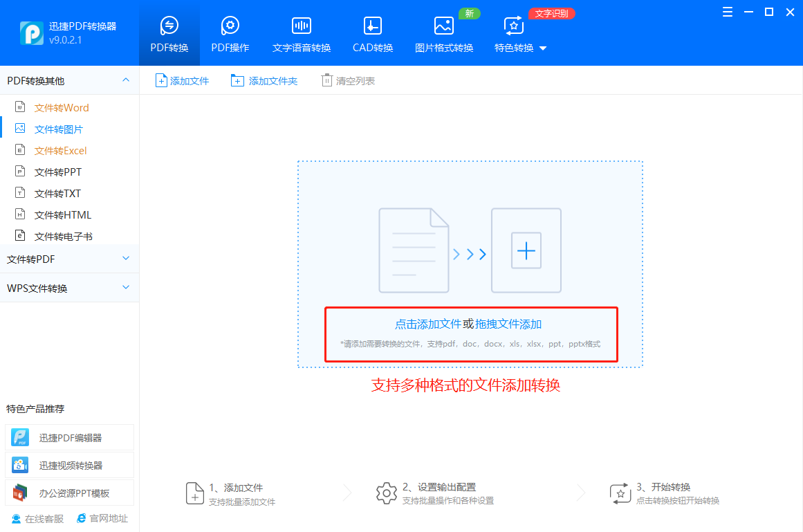The width and height of the screenshot is (803, 532).
Task: Open 在线客服 support link
Action: point(38,519)
